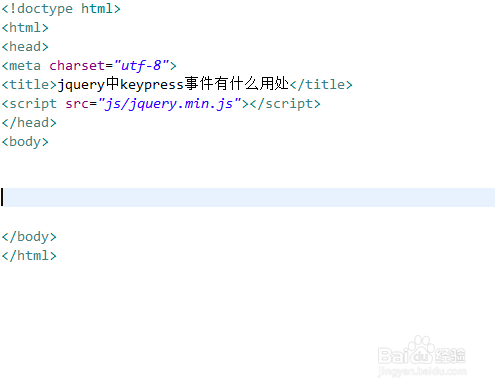This screenshot has height=389, width=495.
Task: Click the closing title tag
Action: [321, 85]
